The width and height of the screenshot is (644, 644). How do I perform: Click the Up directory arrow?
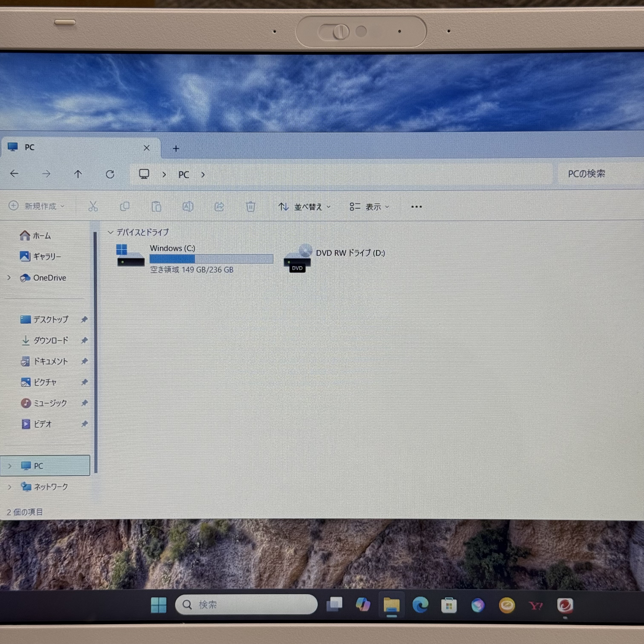[x=78, y=174]
